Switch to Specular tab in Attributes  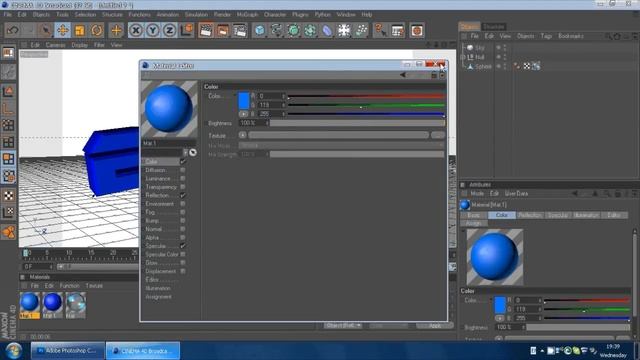click(558, 215)
